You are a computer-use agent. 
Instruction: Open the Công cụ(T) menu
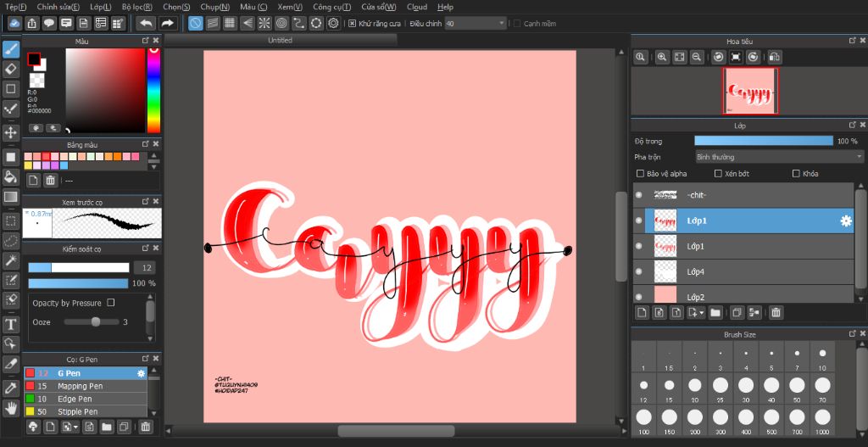click(x=331, y=7)
